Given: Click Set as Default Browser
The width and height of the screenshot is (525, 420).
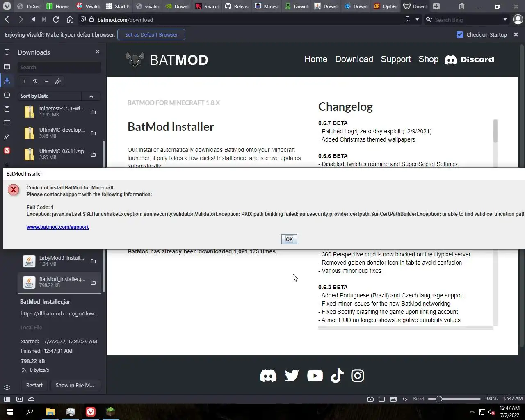Looking at the screenshot, I should coord(151,34).
